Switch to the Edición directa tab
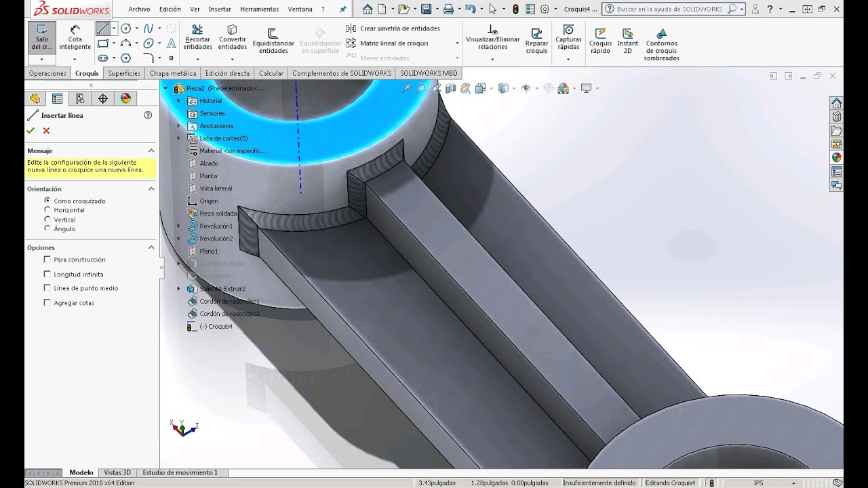 point(227,73)
